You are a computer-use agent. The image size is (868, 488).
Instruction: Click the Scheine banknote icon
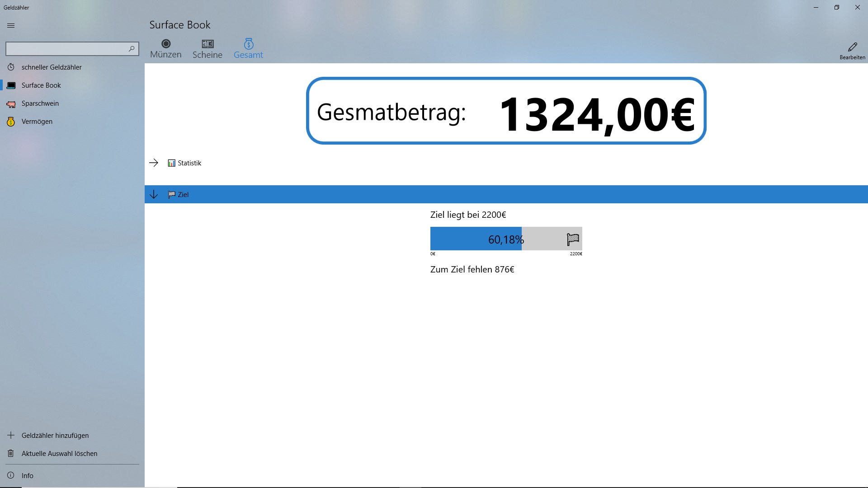(208, 44)
